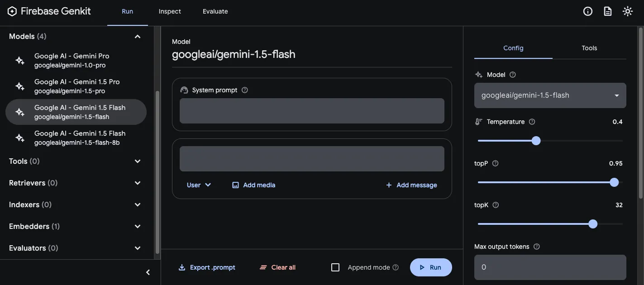Click Add media button

point(253,185)
